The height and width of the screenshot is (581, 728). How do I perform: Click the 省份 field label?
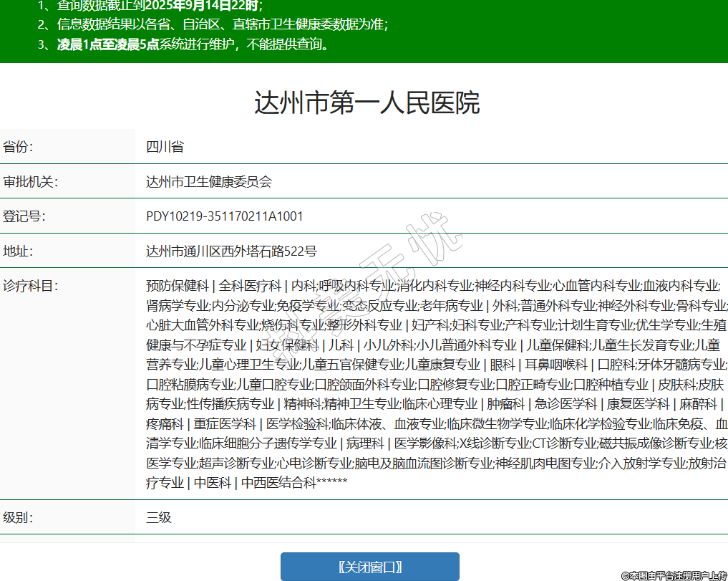19,147
